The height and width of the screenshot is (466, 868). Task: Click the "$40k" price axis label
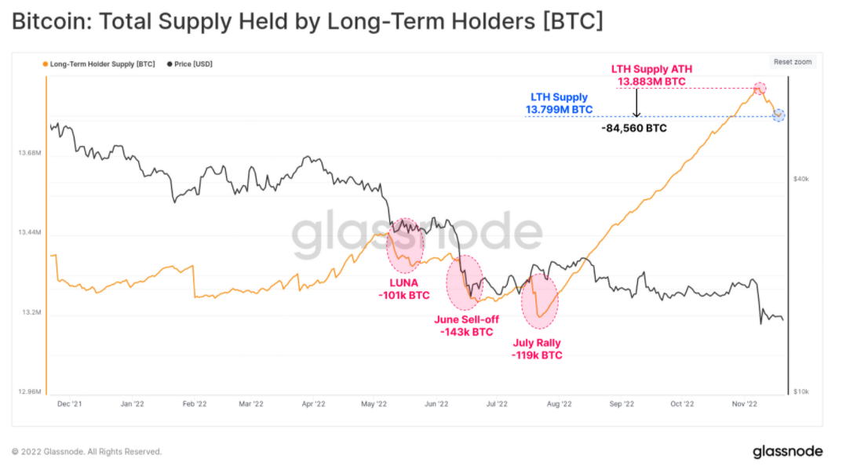pyautogui.click(x=801, y=180)
